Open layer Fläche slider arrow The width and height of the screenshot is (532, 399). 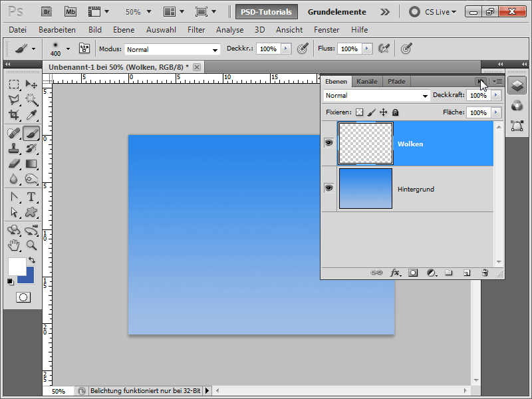tap(496, 112)
